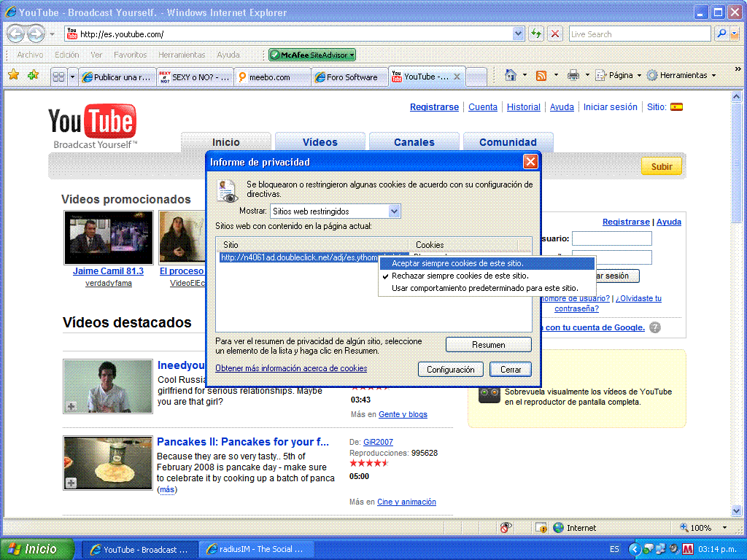Click the orange RSS feeds icon

(x=541, y=75)
